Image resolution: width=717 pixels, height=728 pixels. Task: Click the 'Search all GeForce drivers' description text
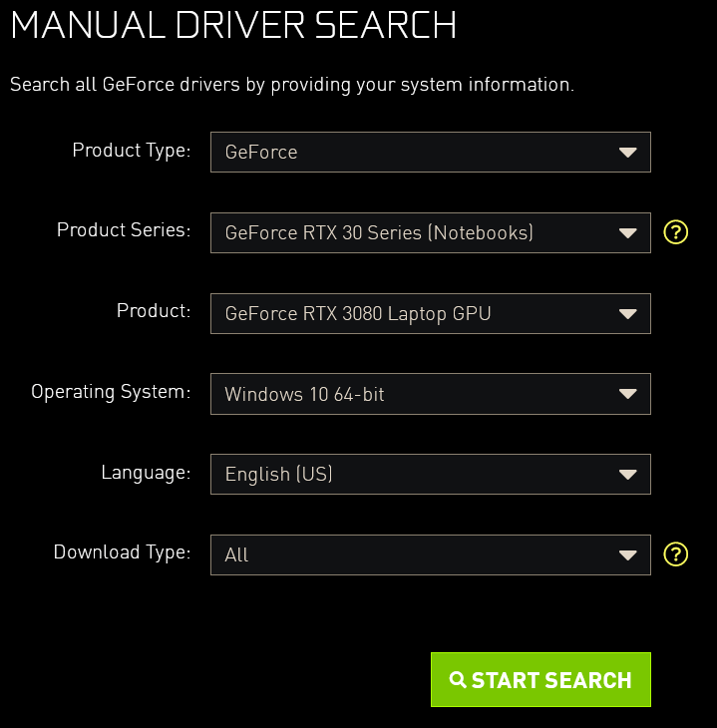click(x=292, y=85)
